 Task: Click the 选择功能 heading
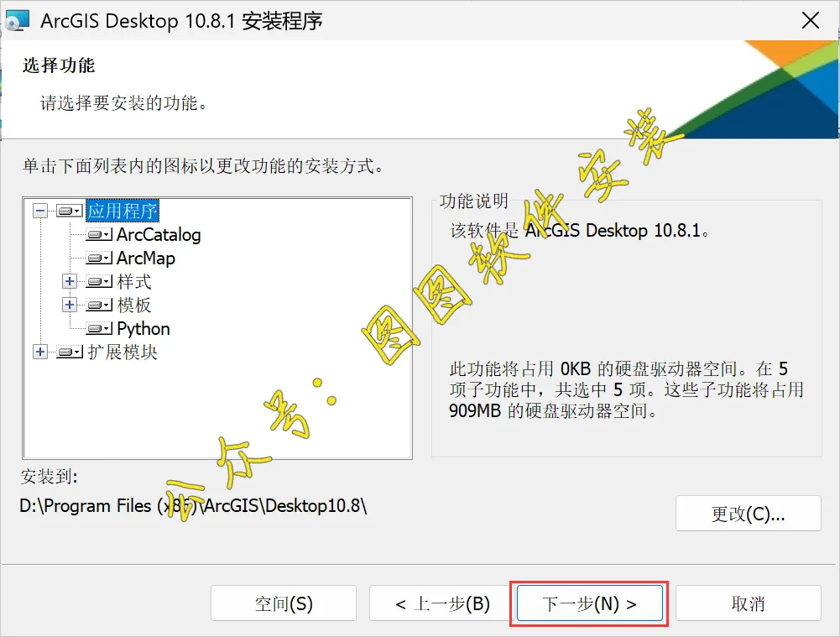59,65
